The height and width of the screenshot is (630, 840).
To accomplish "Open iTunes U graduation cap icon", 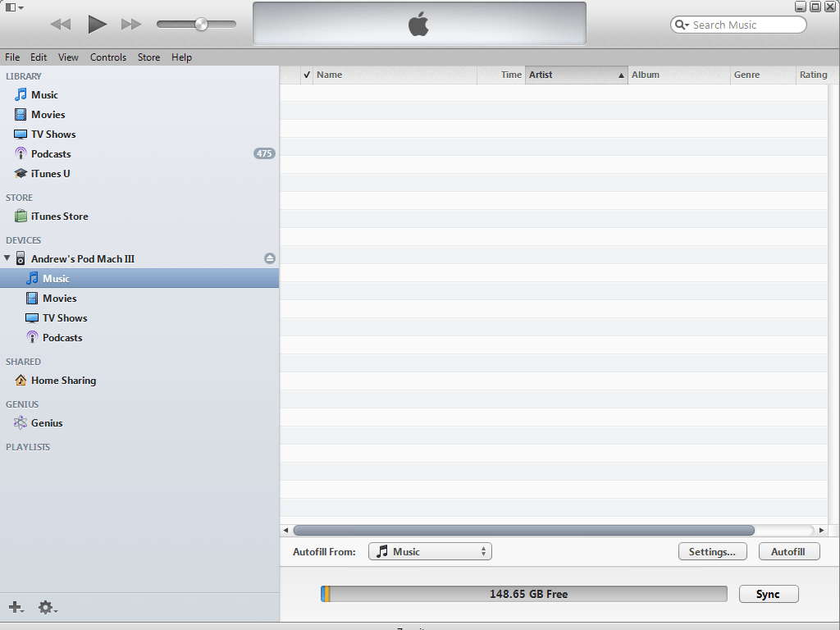I will click(21, 174).
